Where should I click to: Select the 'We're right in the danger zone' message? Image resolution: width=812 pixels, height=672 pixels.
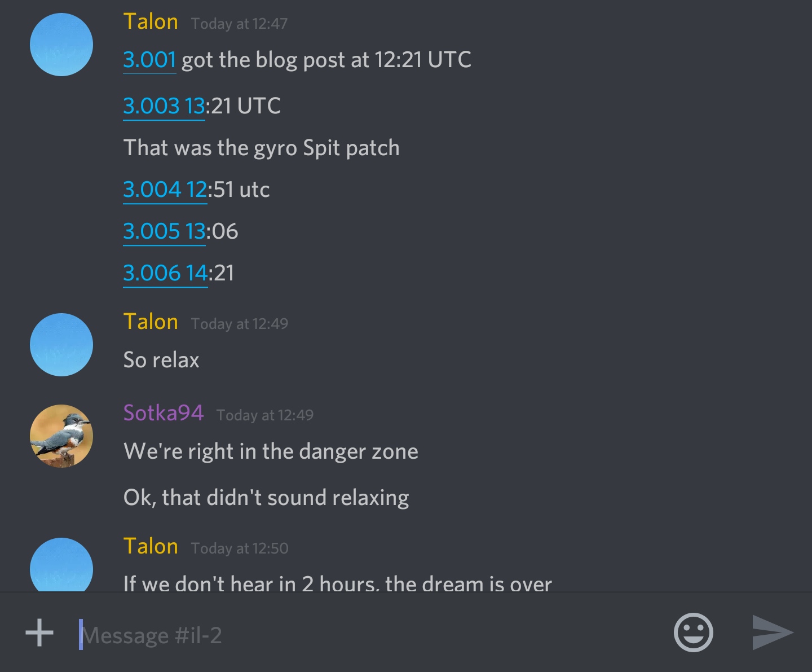[271, 451]
